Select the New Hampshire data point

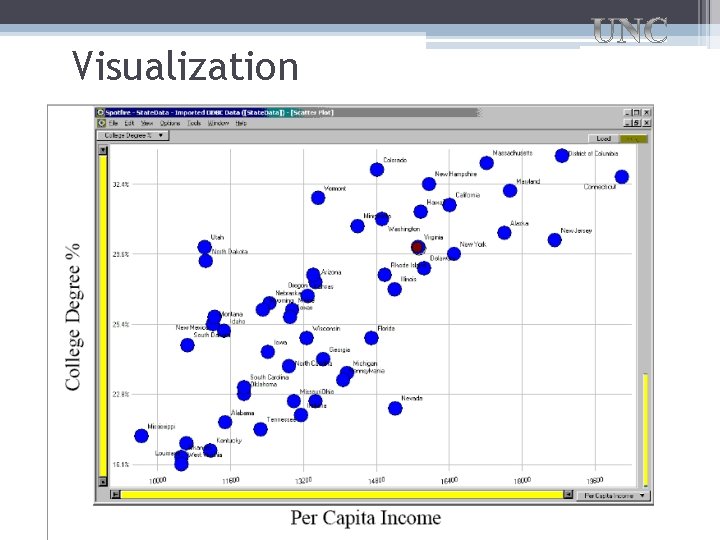428,184
